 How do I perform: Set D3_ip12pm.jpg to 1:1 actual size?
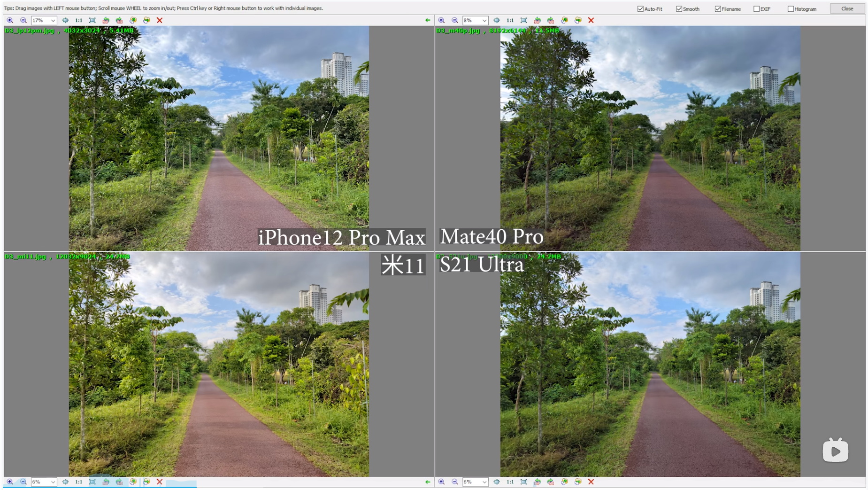79,20
